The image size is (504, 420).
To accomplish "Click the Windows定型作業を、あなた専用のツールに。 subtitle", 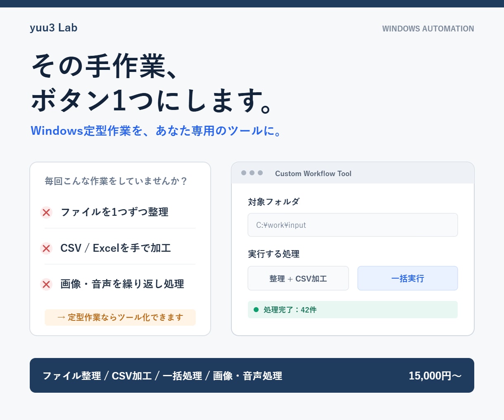I will (156, 131).
